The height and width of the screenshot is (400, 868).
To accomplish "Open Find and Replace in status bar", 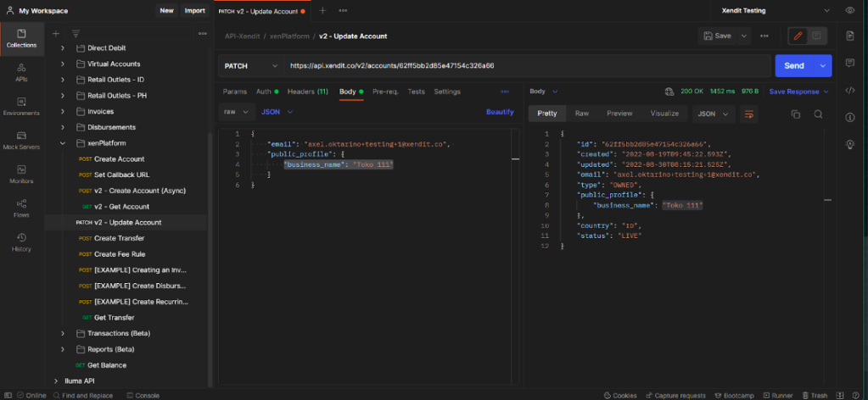I will pos(83,396).
